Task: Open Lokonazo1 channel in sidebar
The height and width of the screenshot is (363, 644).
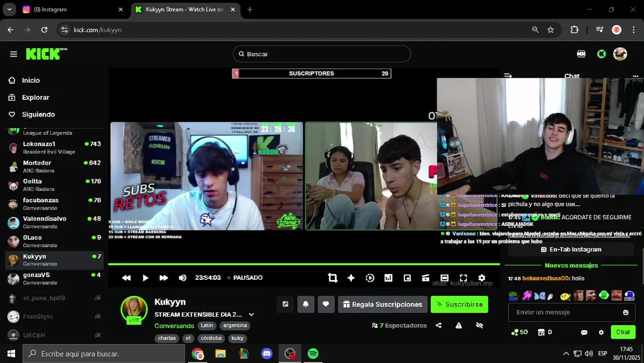Action: [54, 148]
